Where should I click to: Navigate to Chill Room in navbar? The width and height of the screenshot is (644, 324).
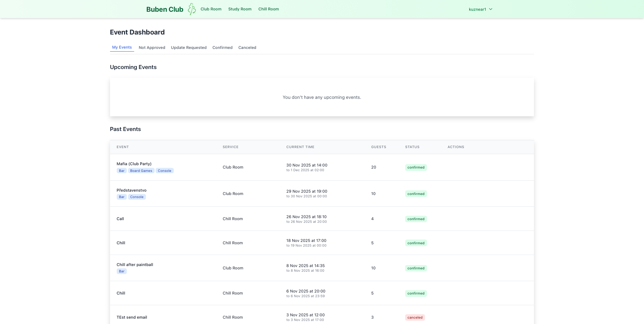tap(268, 9)
